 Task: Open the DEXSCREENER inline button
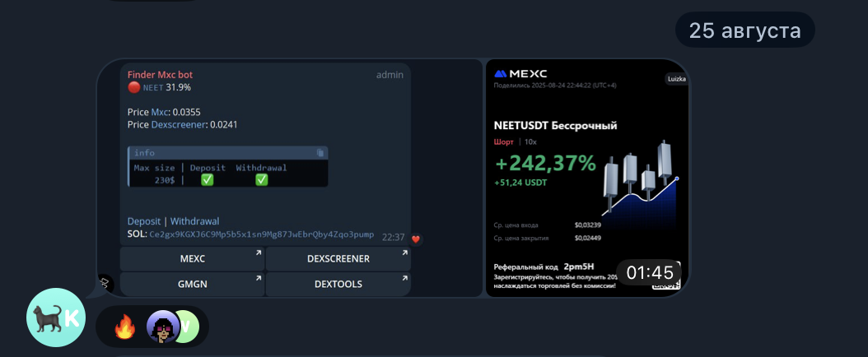click(338, 258)
